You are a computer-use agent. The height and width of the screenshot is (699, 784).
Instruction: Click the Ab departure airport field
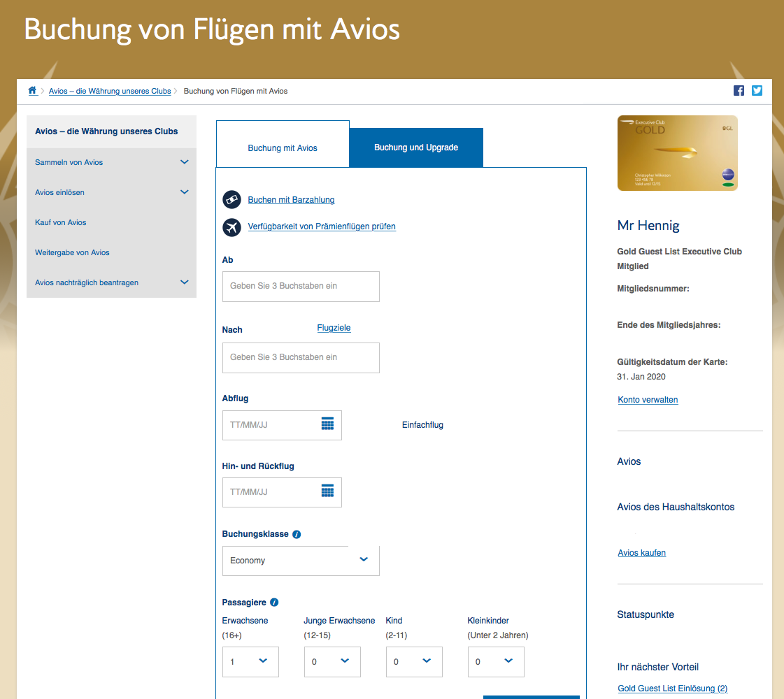click(x=301, y=287)
